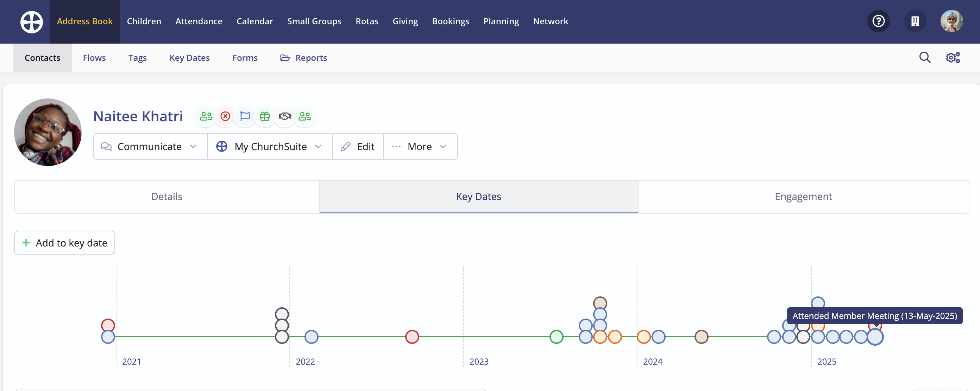Switch to the Engagement tab
Screen dimensions: 980x391
coord(803,197)
